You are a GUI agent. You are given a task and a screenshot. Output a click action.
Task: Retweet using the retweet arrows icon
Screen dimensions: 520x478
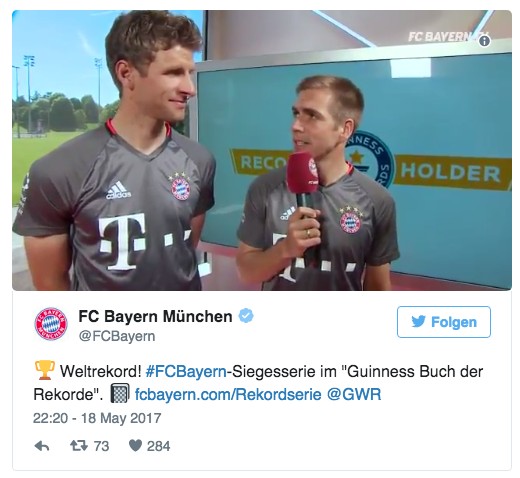coord(79,446)
